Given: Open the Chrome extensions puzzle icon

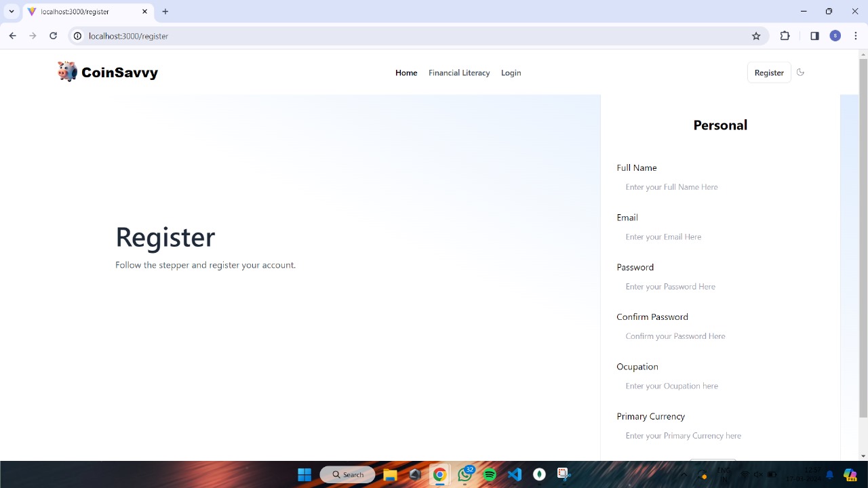Looking at the screenshot, I should click(785, 36).
